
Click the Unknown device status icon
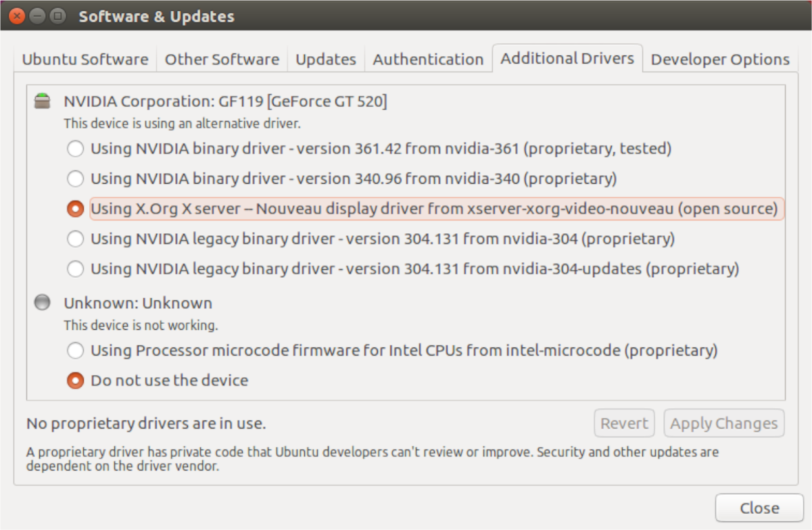tap(42, 303)
